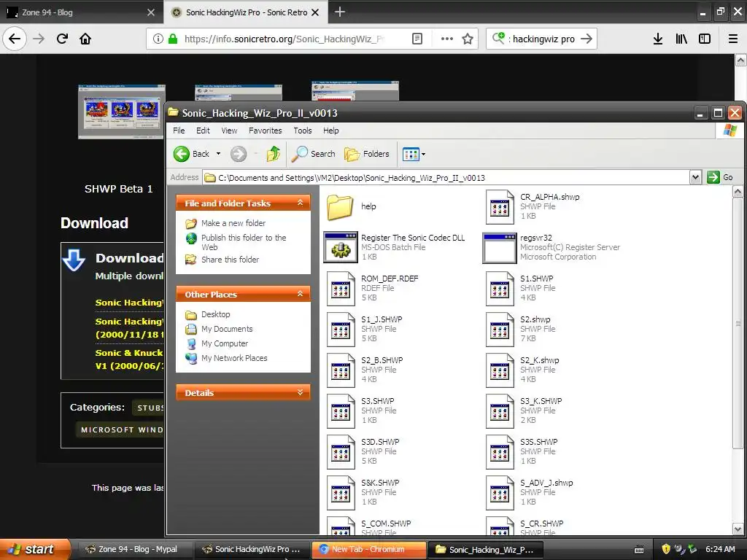This screenshot has height=560, width=747.
Task: Go to My Documents
Action: tap(227, 329)
